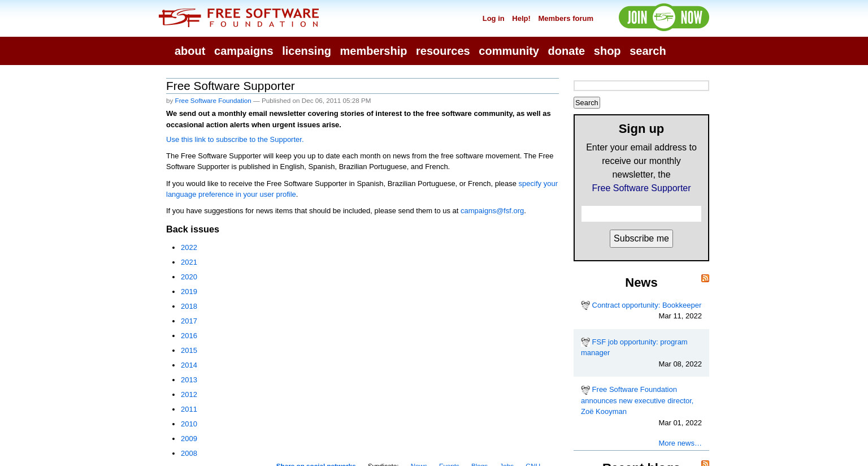Screen dimensions: 868x466
Task: Open the new executive director announcement
Action: click(637, 400)
